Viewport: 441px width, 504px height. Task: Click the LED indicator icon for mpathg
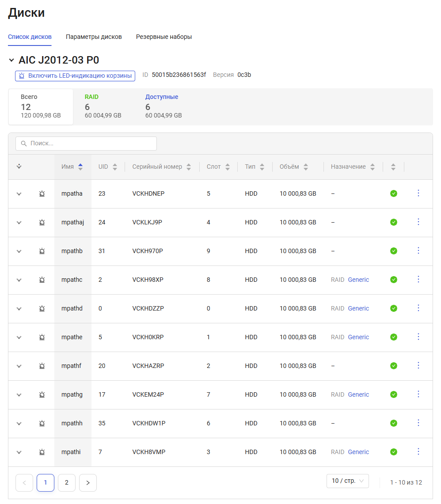coord(42,394)
